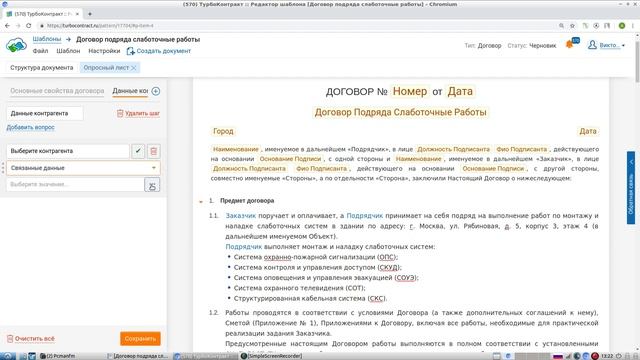Expand the user menu arrow next to Викто...
This screenshot has height=360, width=640.
pos(623,45)
